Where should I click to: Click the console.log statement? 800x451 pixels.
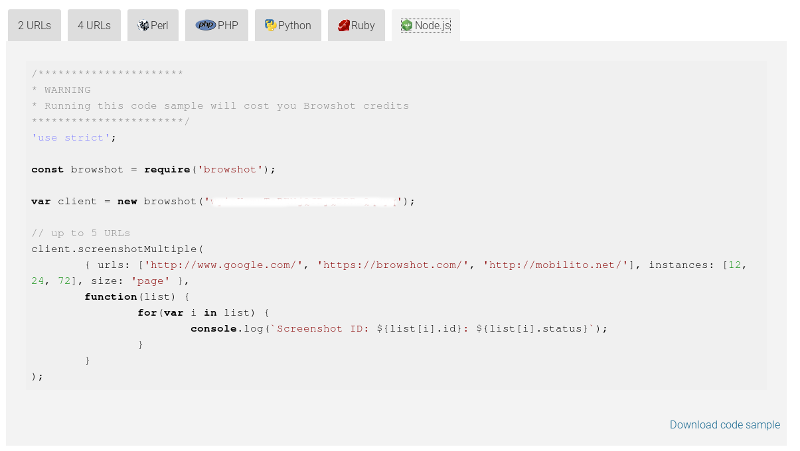(x=399, y=329)
